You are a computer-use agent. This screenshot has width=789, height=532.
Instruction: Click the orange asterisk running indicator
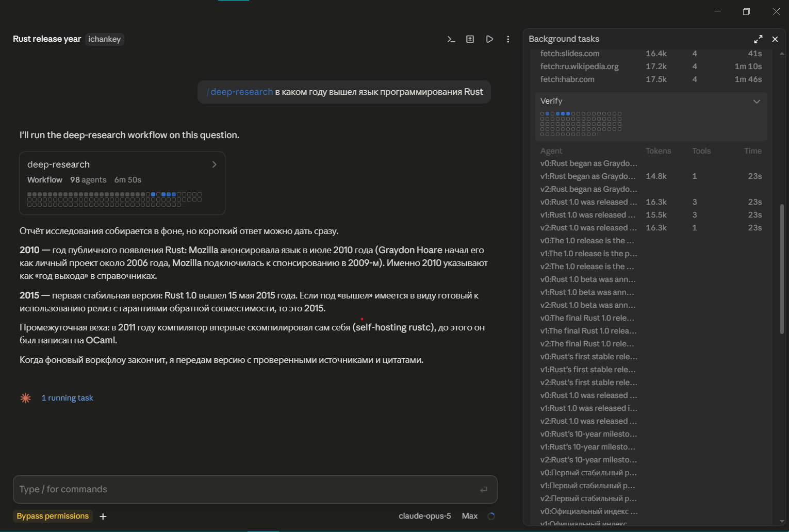tap(25, 398)
